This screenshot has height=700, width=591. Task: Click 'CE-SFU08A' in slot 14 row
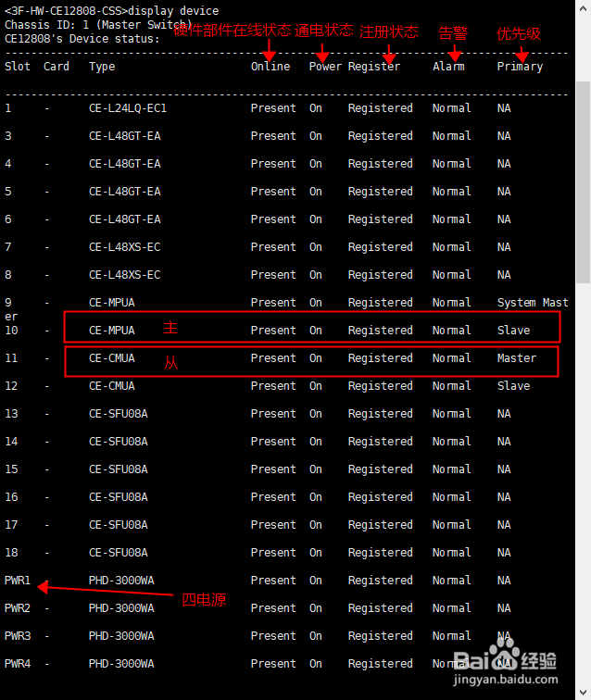(x=119, y=441)
